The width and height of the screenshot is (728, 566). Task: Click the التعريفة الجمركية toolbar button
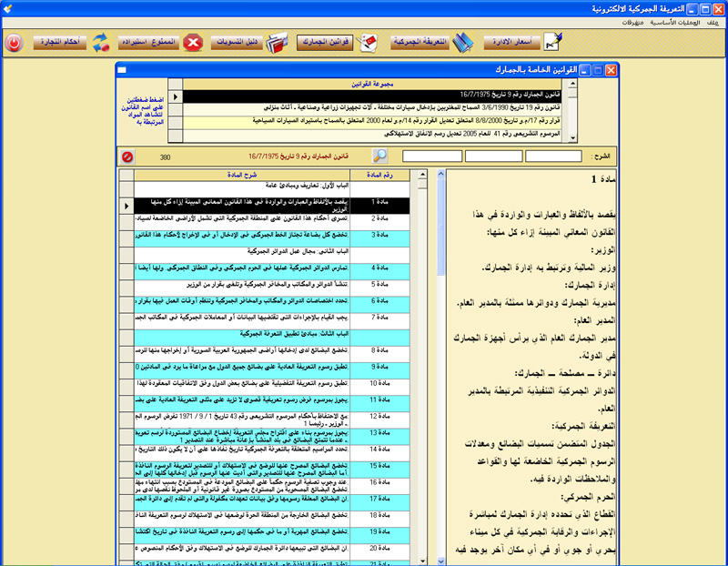(420, 42)
